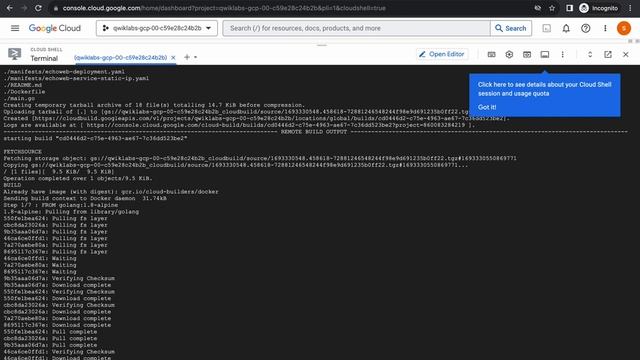This screenshot has height=360, width=640.
Task: Reload the current page
Action: point(38,8)
